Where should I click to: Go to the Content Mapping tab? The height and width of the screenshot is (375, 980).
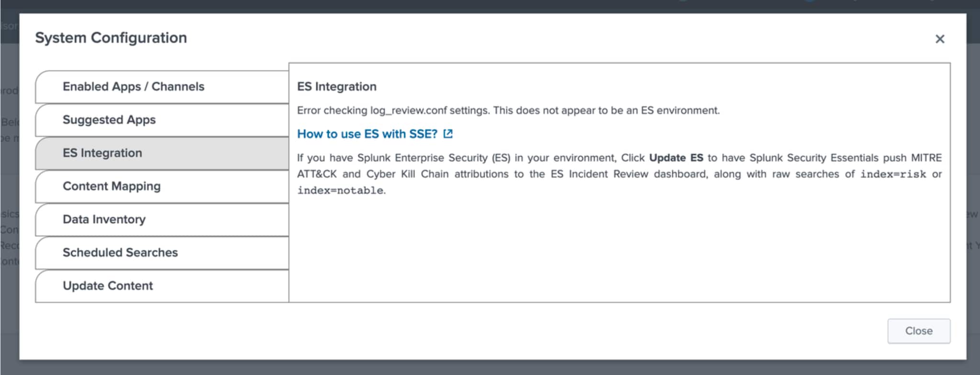(x=111, y=186)
